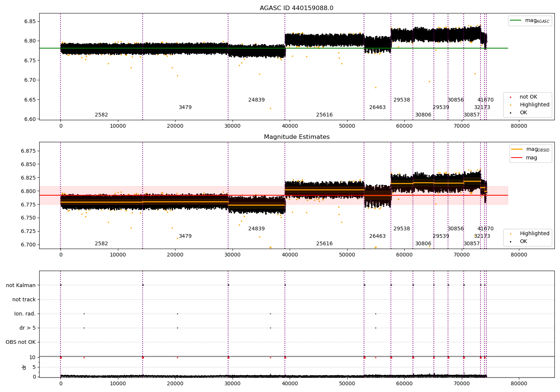The height and width of the screenshot is (392, 560).
Task: Click obsid 30806 in the Magnitude Estimates plot
Action: pyautogui.click(x=423, y=244)
